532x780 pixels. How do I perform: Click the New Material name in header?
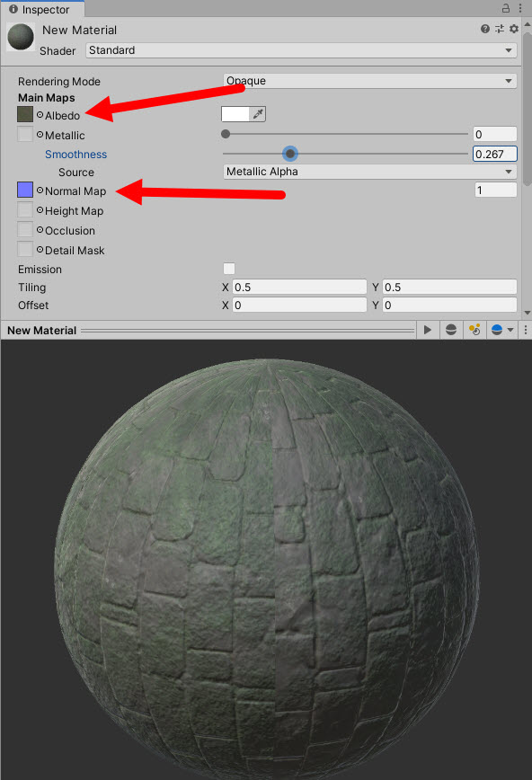79,30
